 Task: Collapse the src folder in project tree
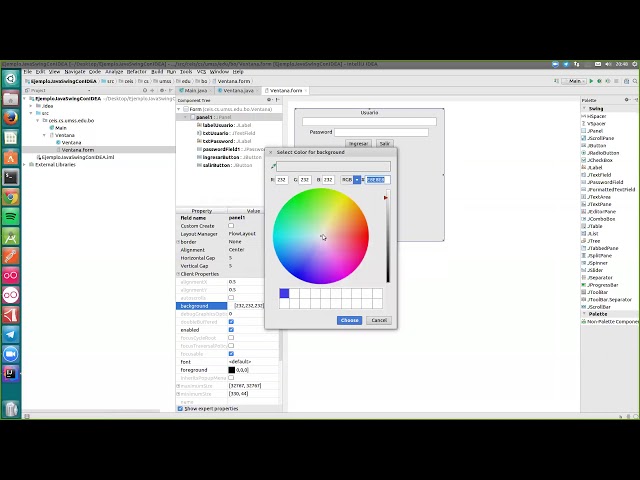[31, 113]
